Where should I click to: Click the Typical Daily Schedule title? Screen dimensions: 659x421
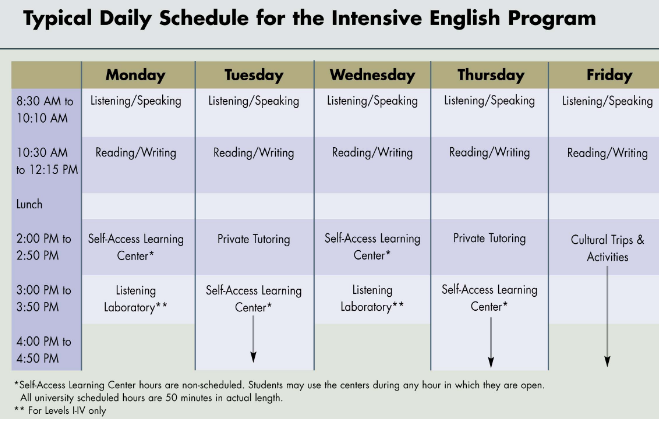pyautogui.click(x=309, y=18)
